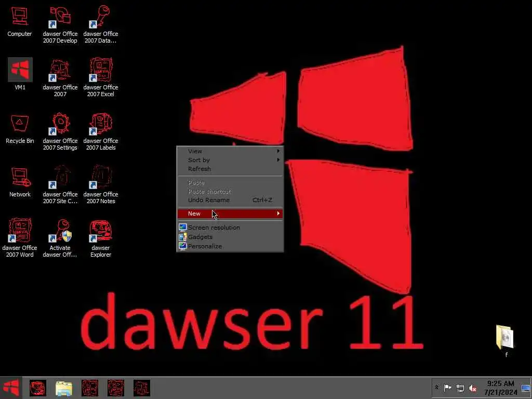This screenshot has width=532, height=399.
Task: Select the Recycle Bin icon
Action: (x=20, y=129)
